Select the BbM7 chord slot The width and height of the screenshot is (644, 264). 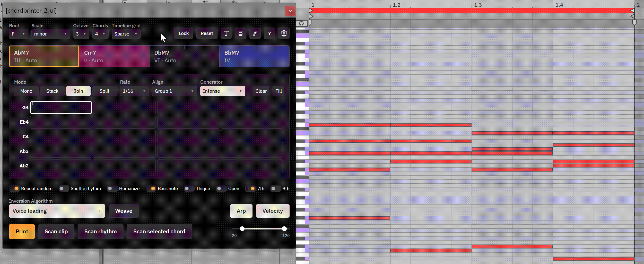254,56
